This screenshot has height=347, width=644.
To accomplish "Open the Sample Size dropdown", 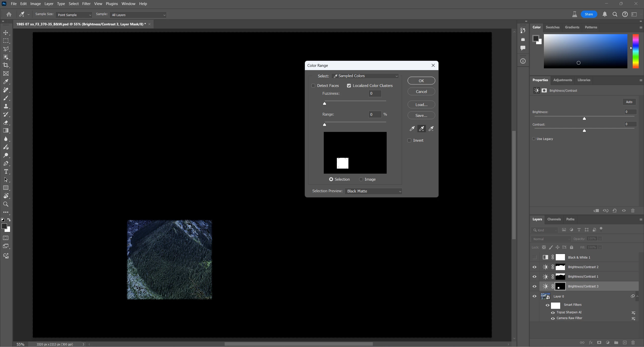I will (x=74, y=15).
